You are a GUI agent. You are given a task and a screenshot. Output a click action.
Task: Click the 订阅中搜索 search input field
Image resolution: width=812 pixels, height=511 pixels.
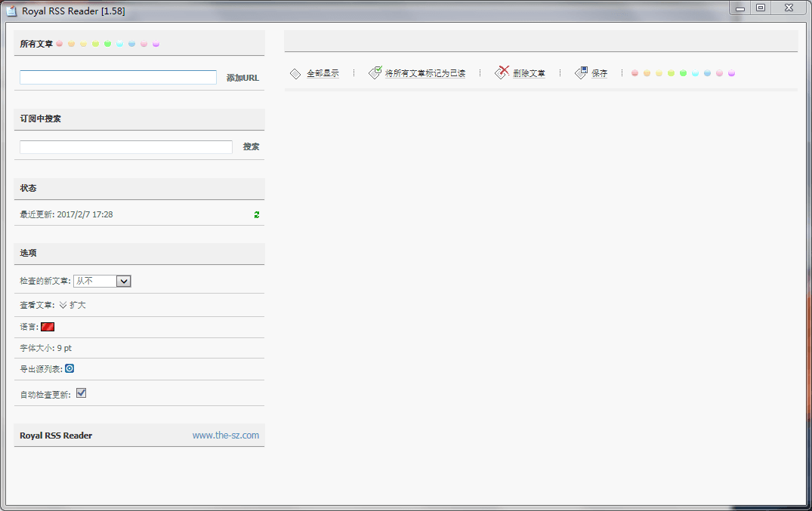pyautogui.click(x=125, y=146)
